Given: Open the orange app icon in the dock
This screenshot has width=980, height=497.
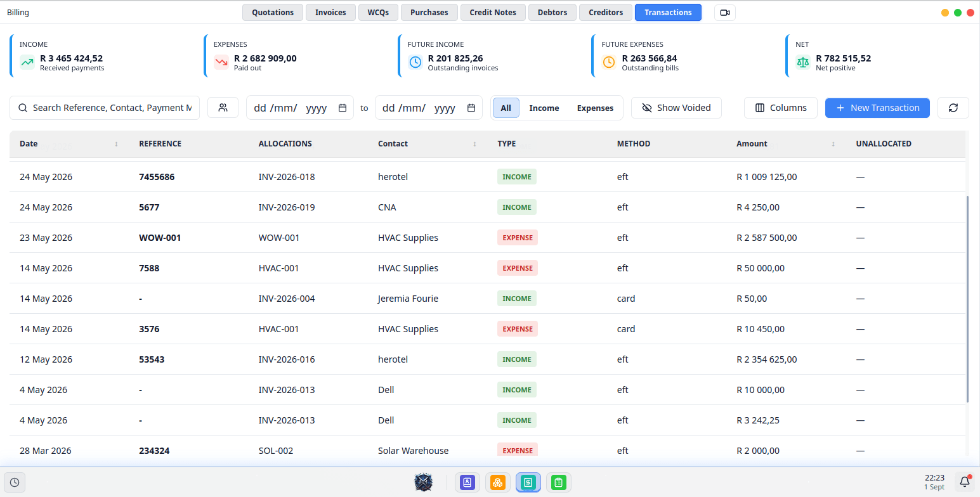Looking at the screenshot, I should 498,482.
